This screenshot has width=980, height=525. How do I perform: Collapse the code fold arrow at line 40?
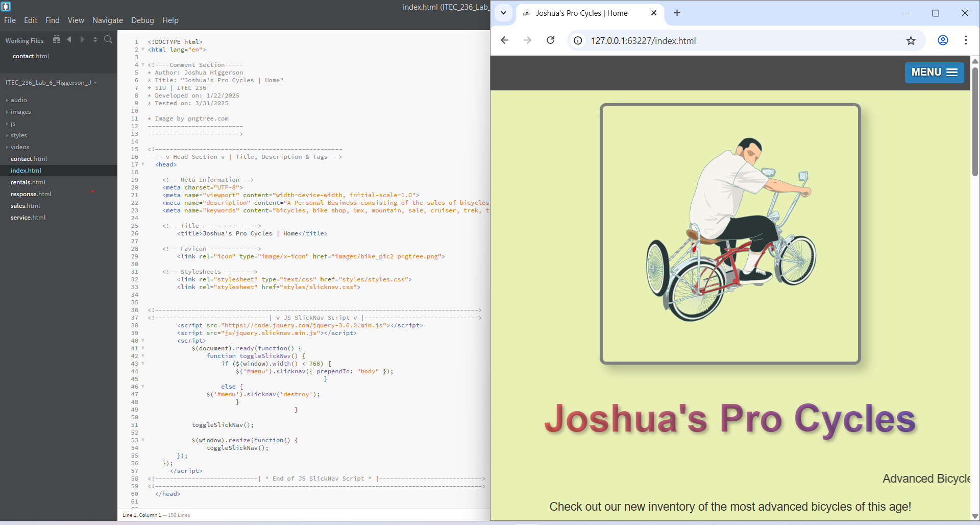(142, 341)
